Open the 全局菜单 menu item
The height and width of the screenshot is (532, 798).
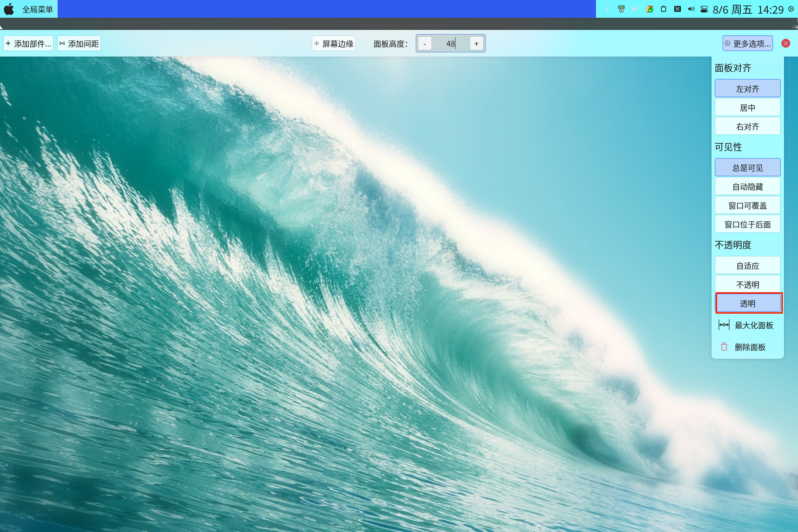(37, 9)
